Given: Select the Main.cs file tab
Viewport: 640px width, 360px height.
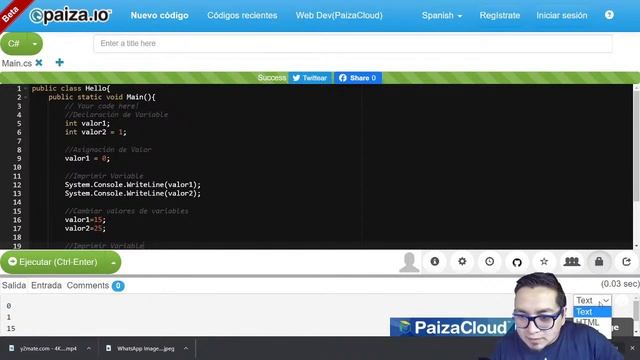Looking at the screenshot, I should (x=17, y=63).
